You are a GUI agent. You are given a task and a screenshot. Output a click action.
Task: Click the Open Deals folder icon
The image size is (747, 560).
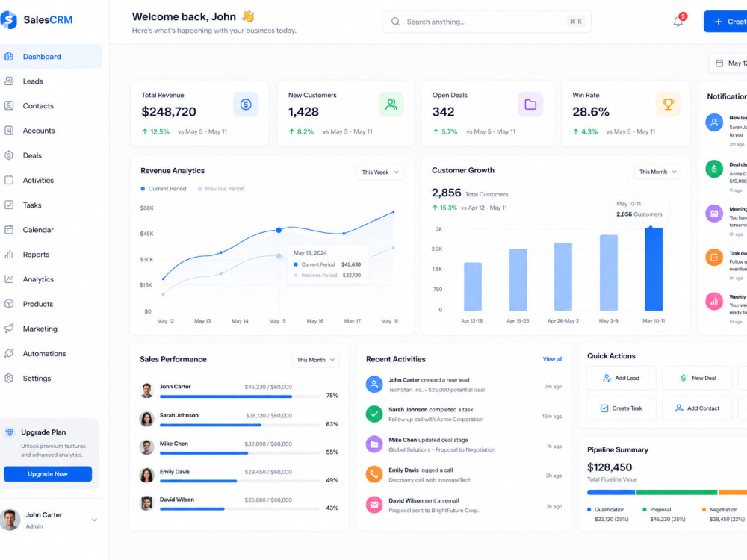click(530, 105)
